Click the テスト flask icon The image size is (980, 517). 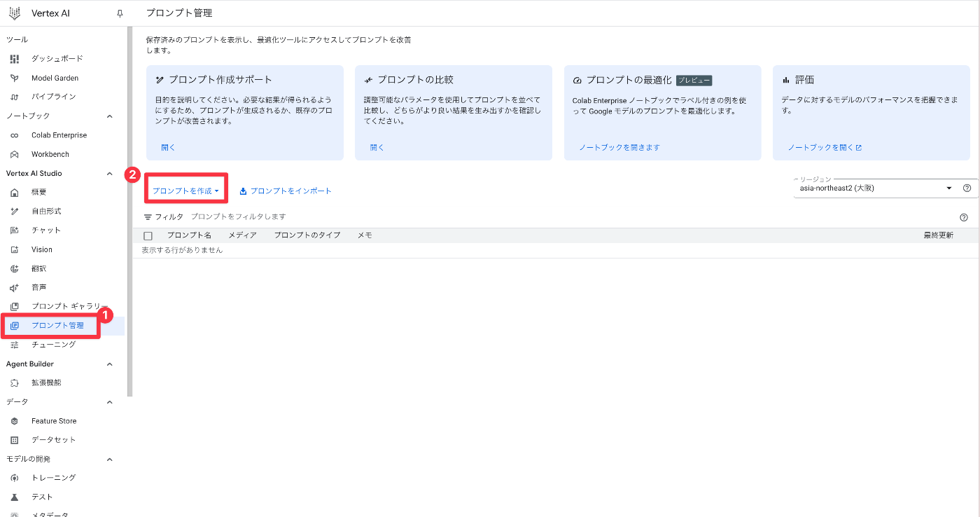[15, 497]
